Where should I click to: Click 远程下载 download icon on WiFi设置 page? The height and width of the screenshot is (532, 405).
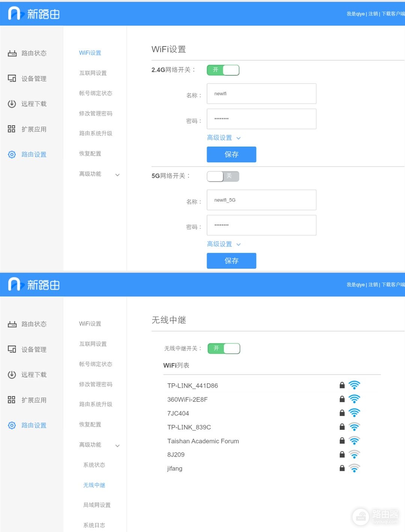(x=12, y=104)
